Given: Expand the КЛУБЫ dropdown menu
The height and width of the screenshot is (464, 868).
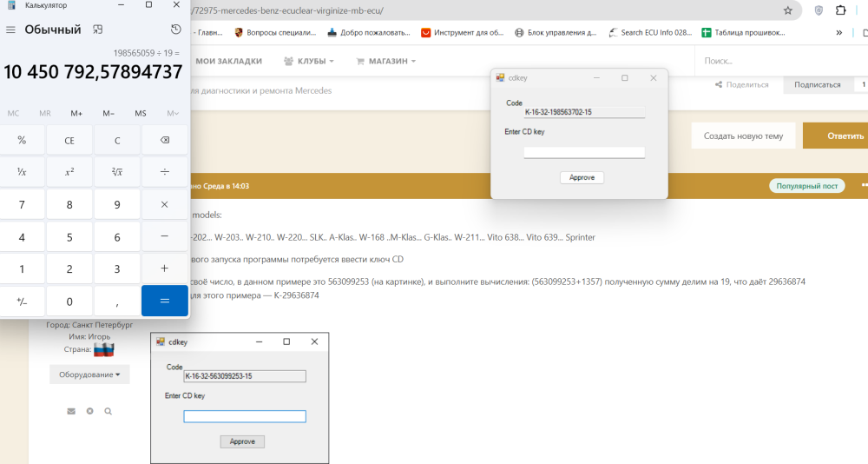Looking at the screenshot, I should click(309, 61).
